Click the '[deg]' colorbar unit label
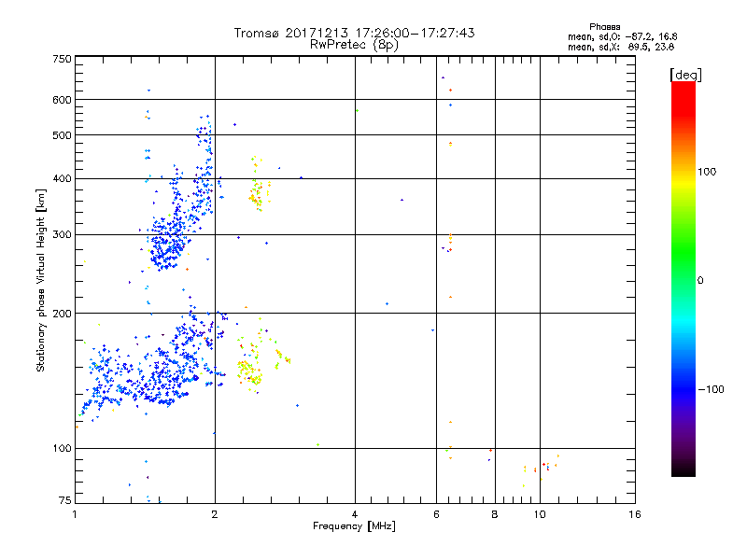The height and width of the screenshot is (560, 747). pos(685,75)
